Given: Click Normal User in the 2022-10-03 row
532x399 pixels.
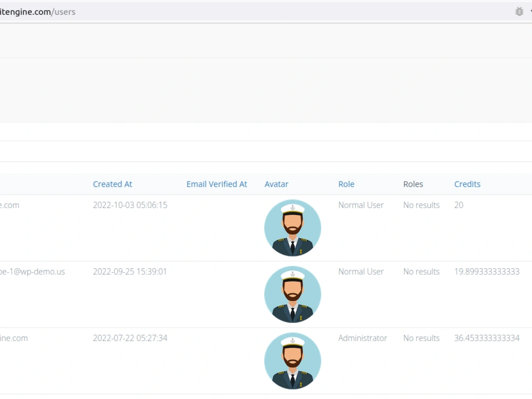Looking at the screenshot, I should point(361,205).
